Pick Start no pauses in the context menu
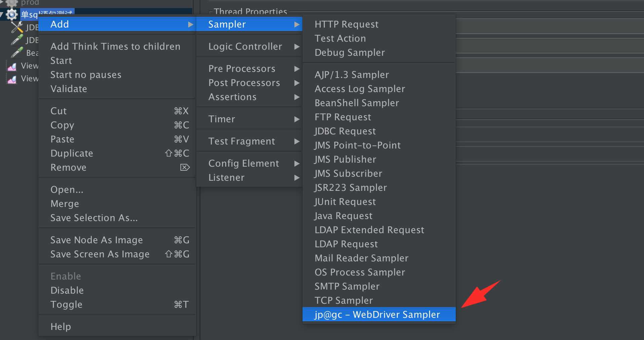This screenshot has width=644, height=340. [86, 75]
